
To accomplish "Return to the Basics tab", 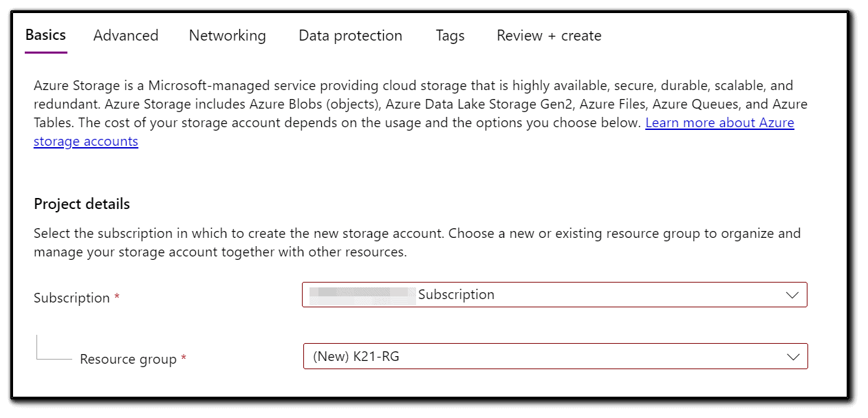I will (x=45, y=35).
